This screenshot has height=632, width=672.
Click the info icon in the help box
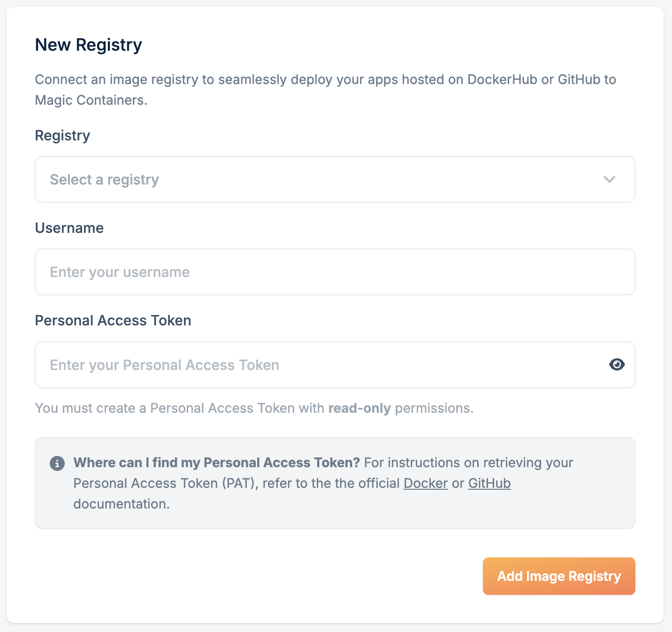(x=57, y=463)
